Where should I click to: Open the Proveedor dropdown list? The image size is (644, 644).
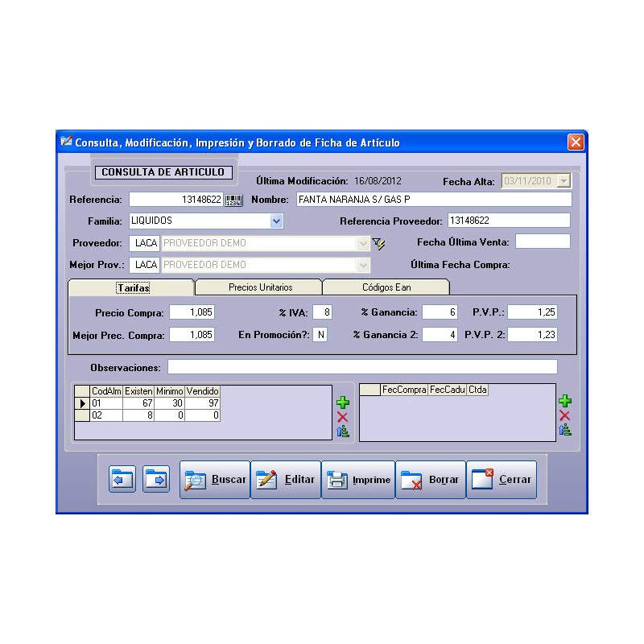pos(363,243)
